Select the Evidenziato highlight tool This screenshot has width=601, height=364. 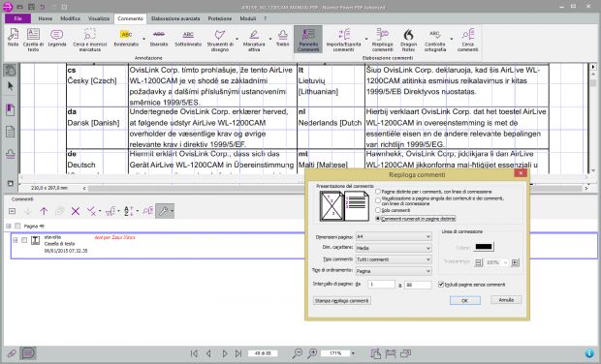(x=126, y=38)
